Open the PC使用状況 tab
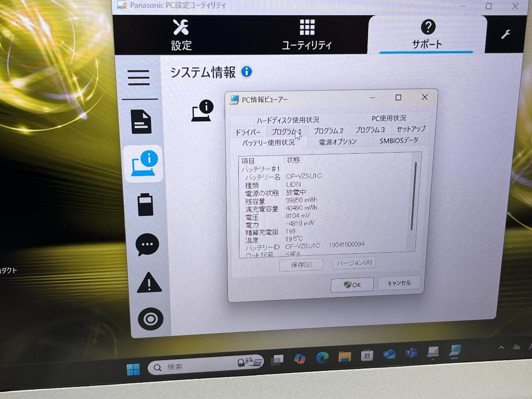Viewport: 532px width, 399px height. point(389,118)
